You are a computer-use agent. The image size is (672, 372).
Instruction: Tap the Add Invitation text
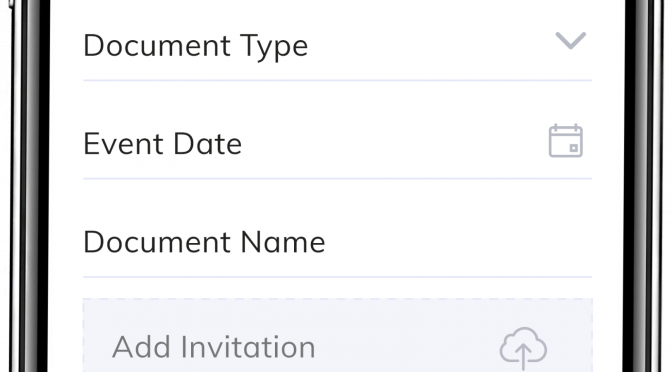point(213,347)
